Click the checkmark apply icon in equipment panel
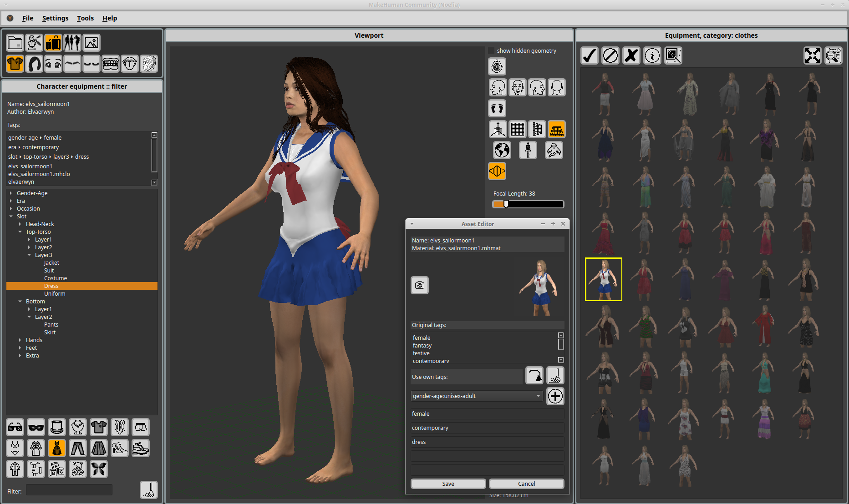This screenshot has width=849, height=504. click(x=589, y=55)
